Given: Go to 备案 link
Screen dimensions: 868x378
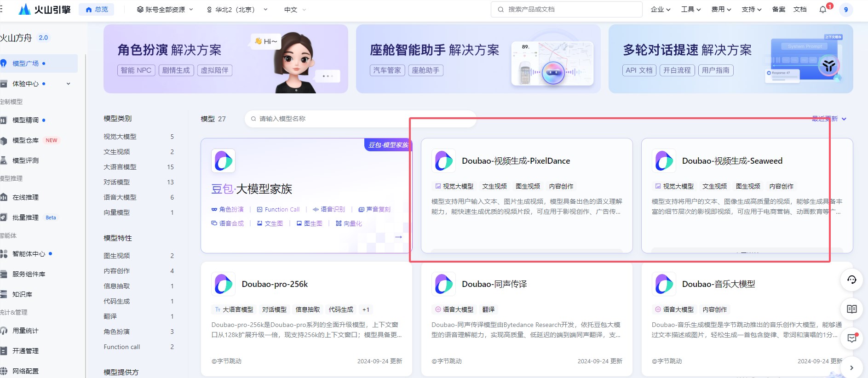Looking at the screenshot, I should [x=779, y=9].
